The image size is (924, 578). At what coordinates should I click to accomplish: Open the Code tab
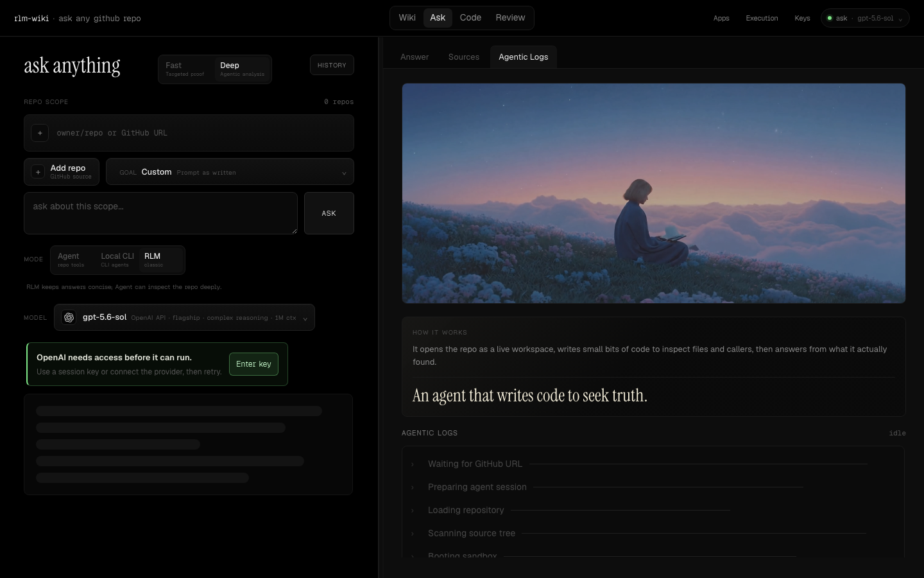coord(470,18)
